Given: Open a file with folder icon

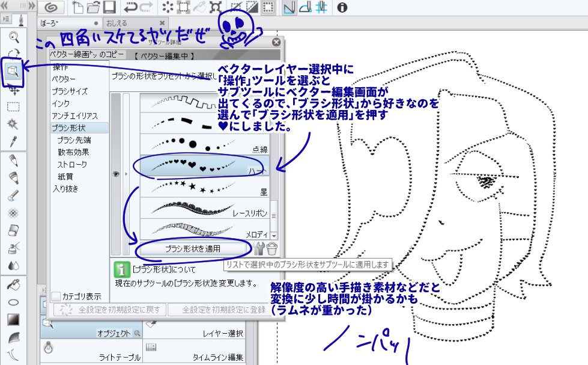Looking at the screenshot, I should (93, 7).
